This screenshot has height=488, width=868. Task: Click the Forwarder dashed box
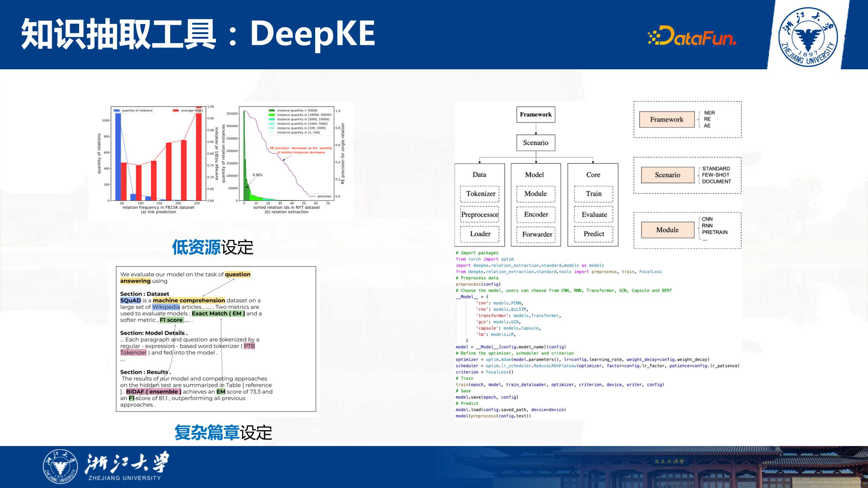point(536,234)
